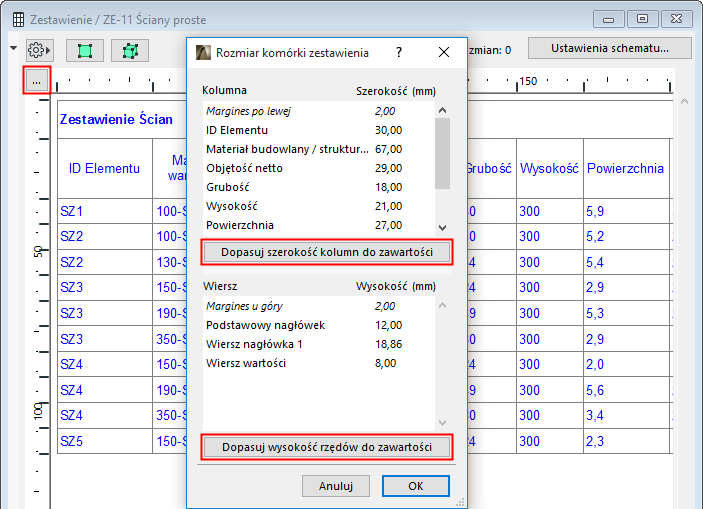Click height value 8,00
The image size is (703, 509).
click(x=386, y=363)
